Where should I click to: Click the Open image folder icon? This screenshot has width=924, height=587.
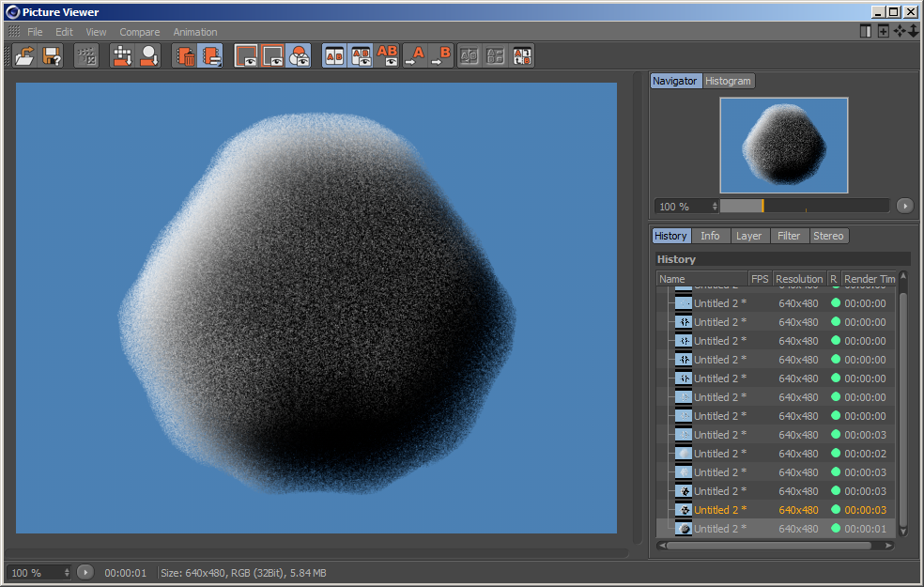[24, 56]
